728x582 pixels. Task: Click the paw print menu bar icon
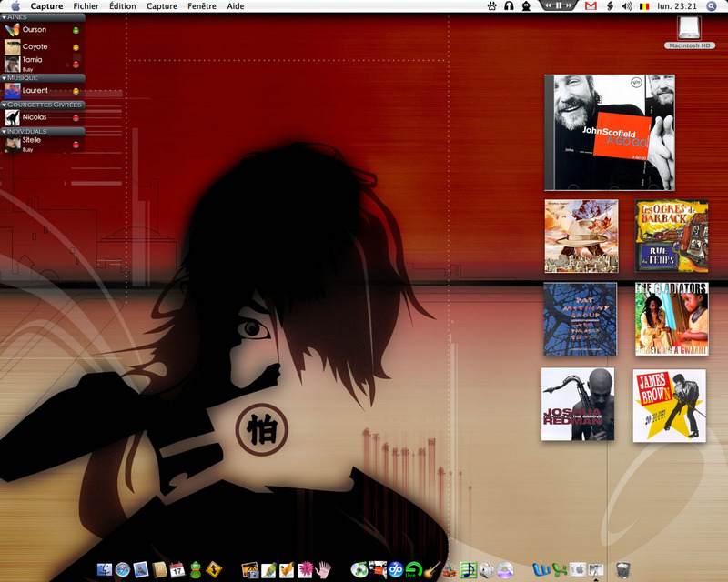click(x=491, y=6)
